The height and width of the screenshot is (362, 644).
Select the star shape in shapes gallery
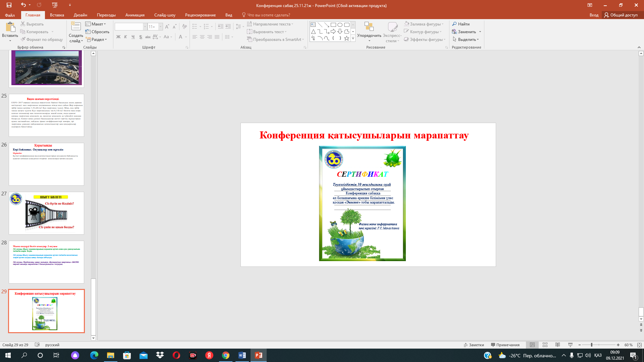click(x=346, y=38)
